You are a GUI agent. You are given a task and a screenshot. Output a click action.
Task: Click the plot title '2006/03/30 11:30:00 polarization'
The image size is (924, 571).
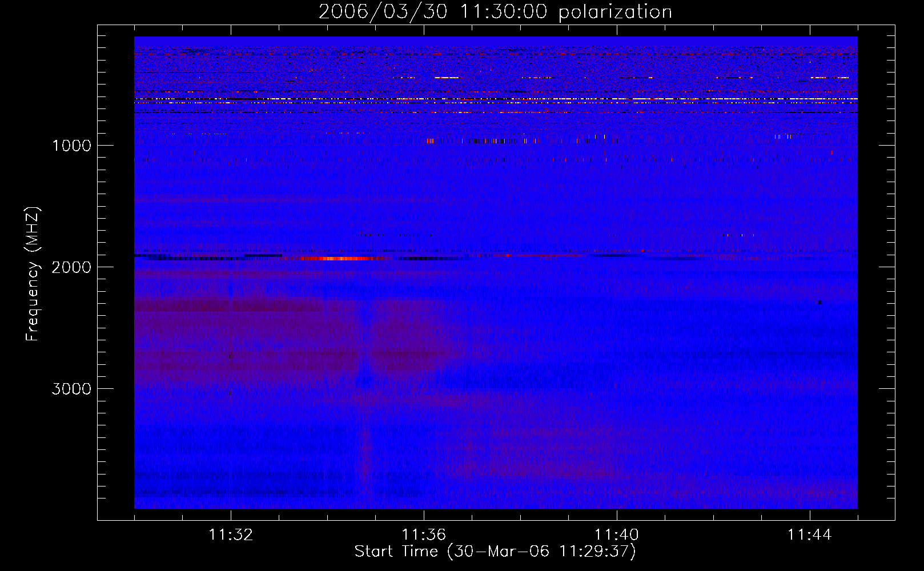tap(495, 12)
